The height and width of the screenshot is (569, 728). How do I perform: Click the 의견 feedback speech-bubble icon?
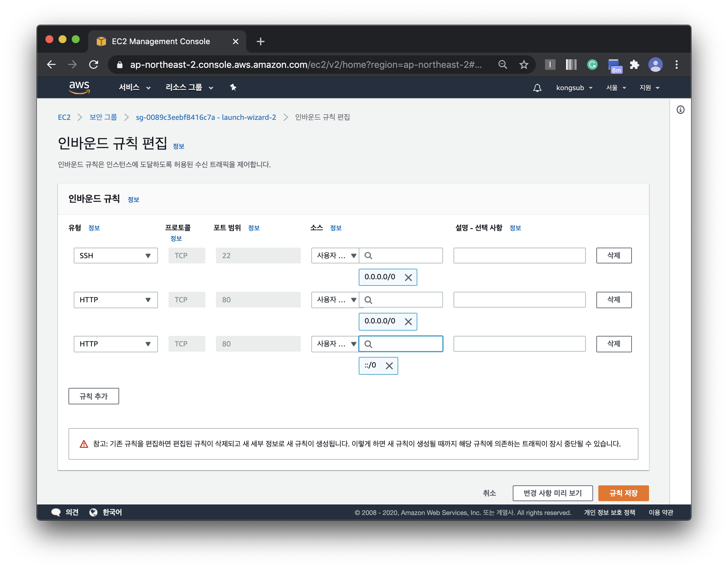(56, 512)
